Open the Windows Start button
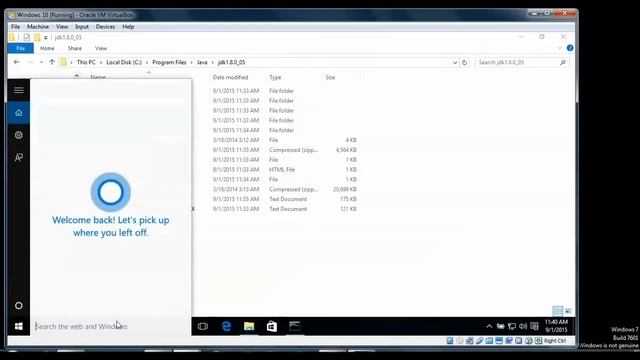The width and height of the screenshot is (640, 360). point(19,326)
